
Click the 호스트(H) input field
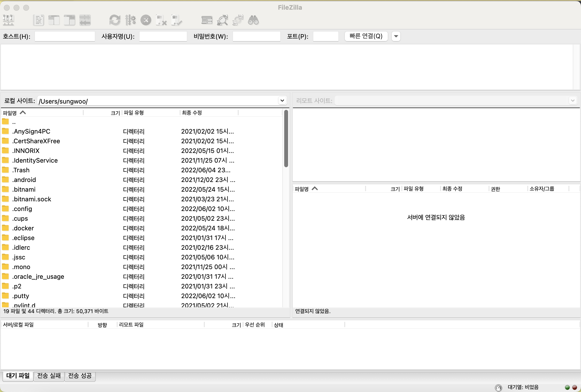65,36
